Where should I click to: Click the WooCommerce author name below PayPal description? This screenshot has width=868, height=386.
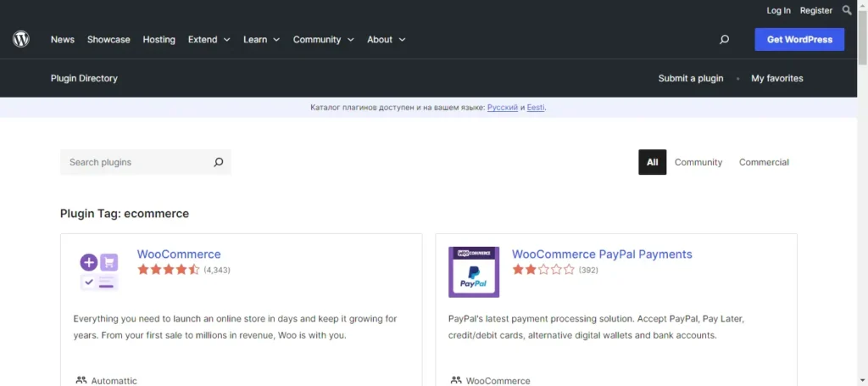click(x=498, y=381)
